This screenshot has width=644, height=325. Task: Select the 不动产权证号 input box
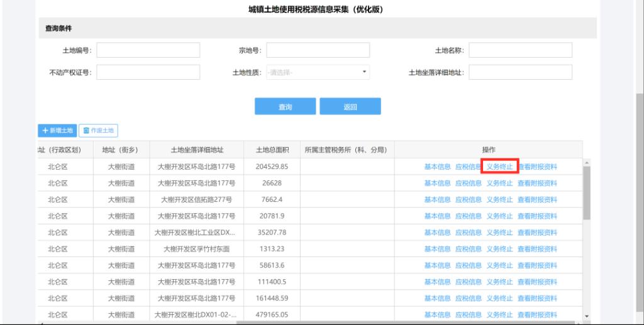[148, 72]
